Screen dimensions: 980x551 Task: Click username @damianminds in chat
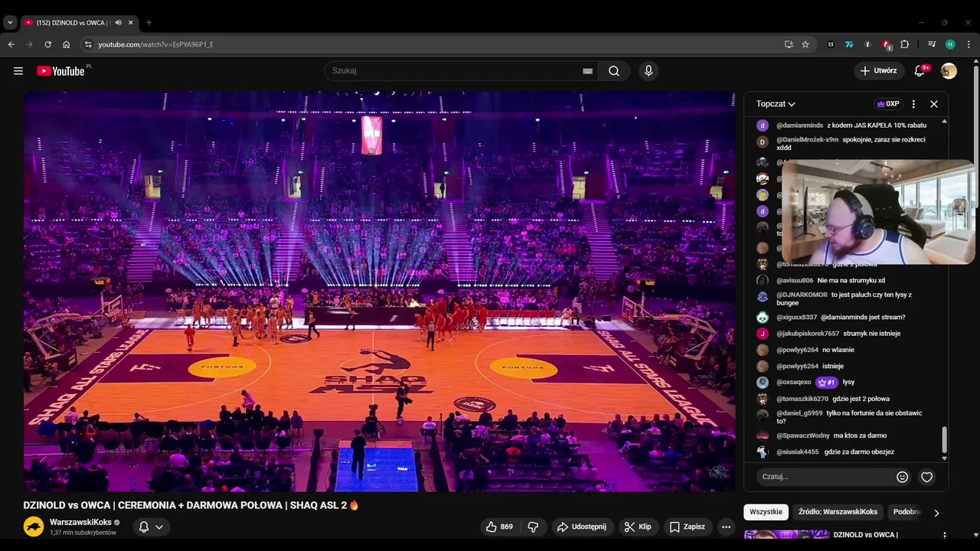coord(799,126)
